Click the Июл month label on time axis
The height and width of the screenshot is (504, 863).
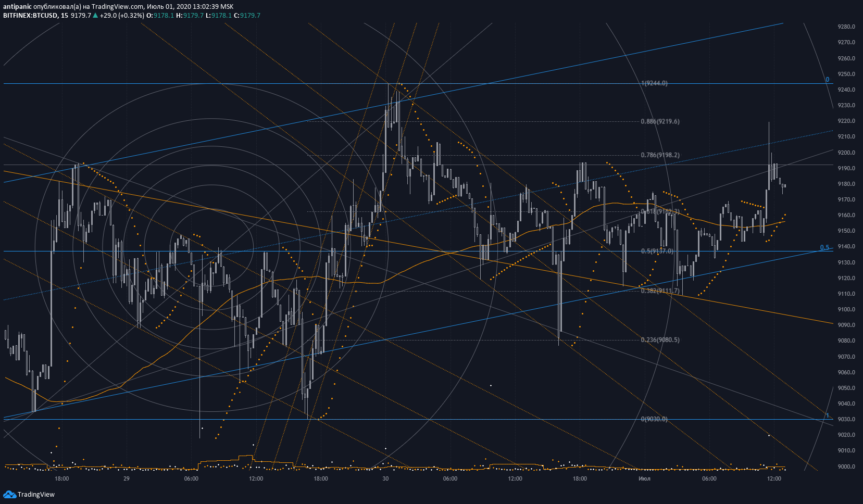[x=644, y=478]
